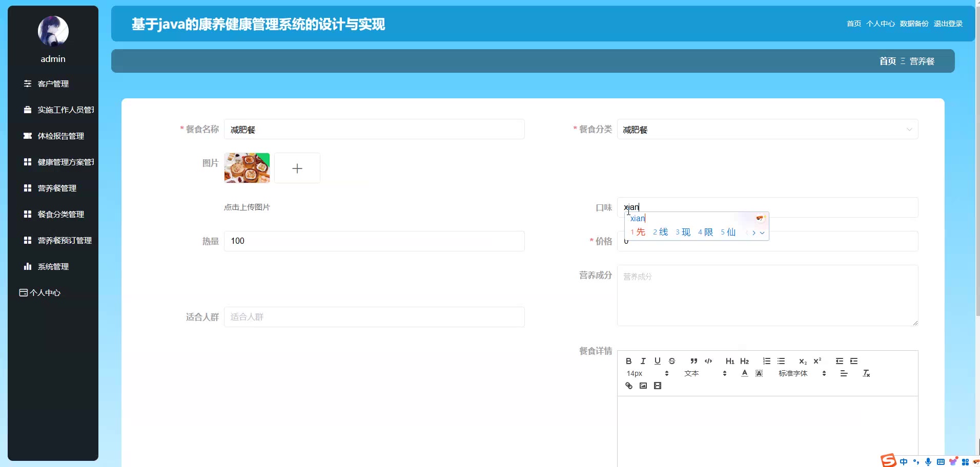Click the plus button to upload image

[x=297, y=168]
